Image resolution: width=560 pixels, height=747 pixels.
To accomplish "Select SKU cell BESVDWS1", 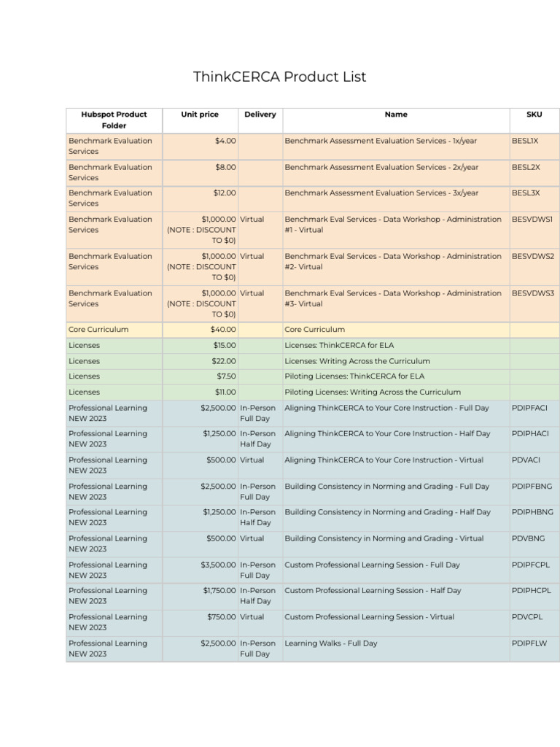I will (534, 230).
